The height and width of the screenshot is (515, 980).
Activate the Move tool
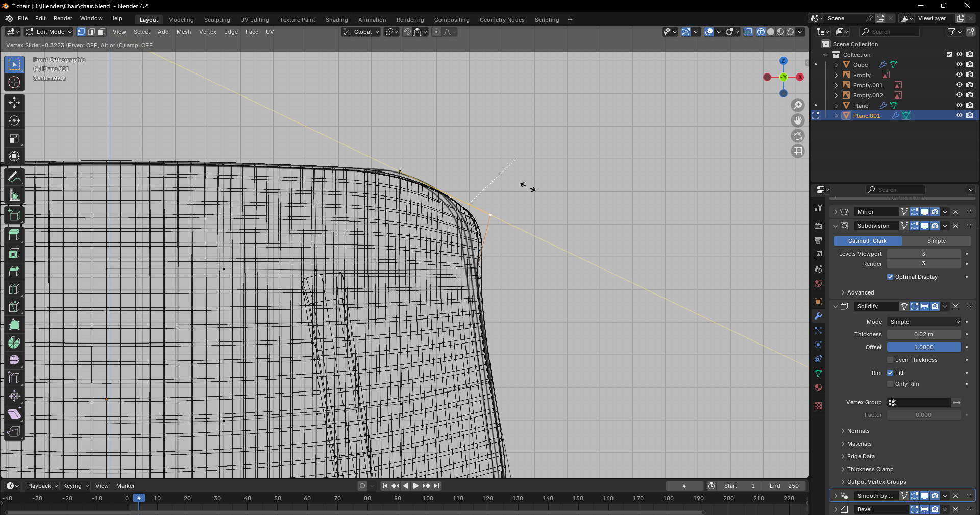click(14, 103)
